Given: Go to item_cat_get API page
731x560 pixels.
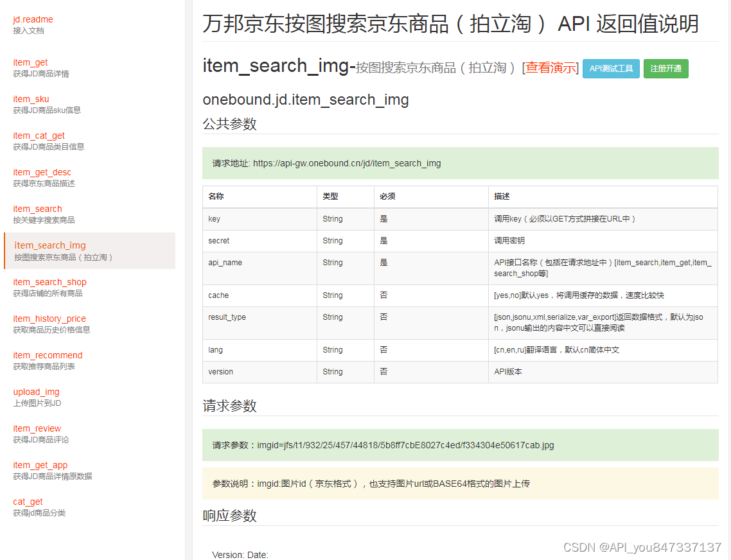Looking at the screenshot, I should point(39,136).
